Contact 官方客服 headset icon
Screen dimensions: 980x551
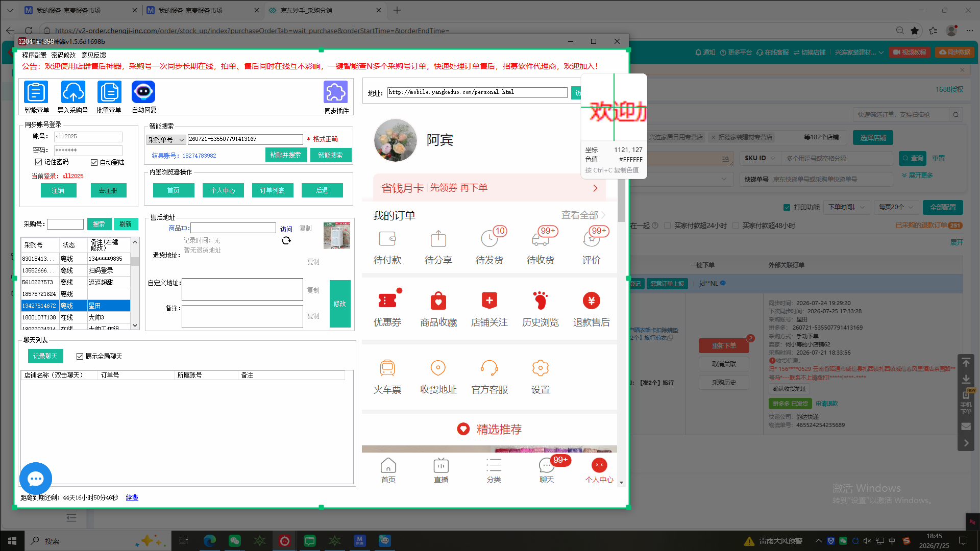click(x=489, y=368)
